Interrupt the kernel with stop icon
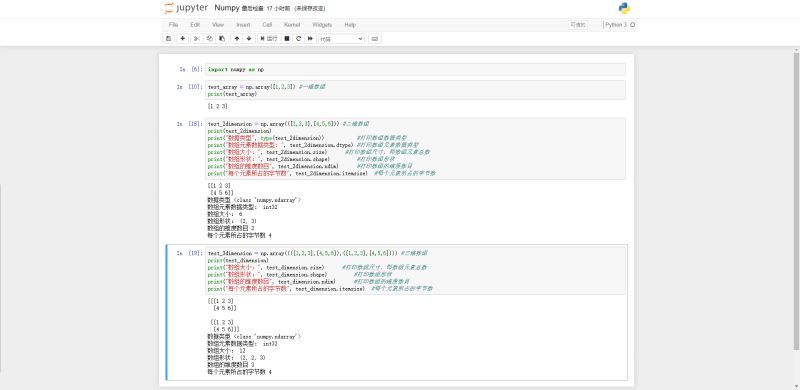This screenshot has height=390, width=800. [x=287, y=39]
